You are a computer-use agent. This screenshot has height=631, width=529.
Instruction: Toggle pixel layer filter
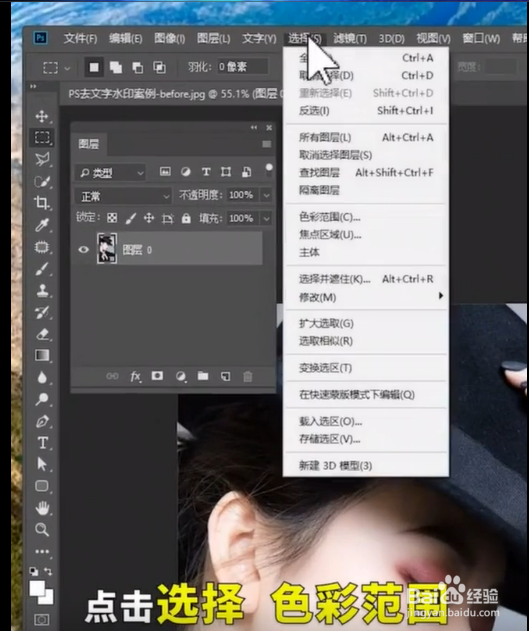[x=165, y=172]
